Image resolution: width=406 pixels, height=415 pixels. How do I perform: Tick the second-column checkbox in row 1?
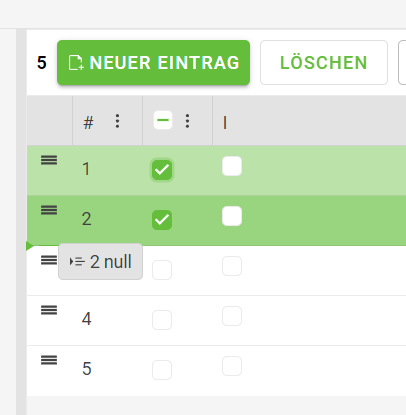click(232, 166)
